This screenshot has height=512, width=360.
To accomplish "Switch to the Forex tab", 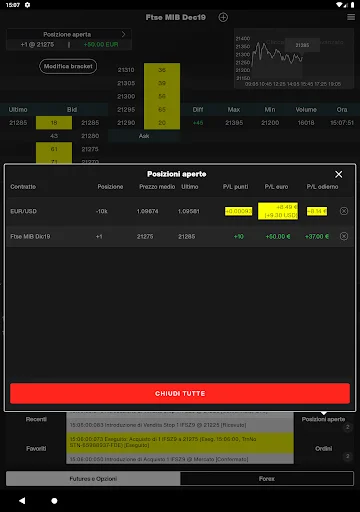I will point(267,479).
